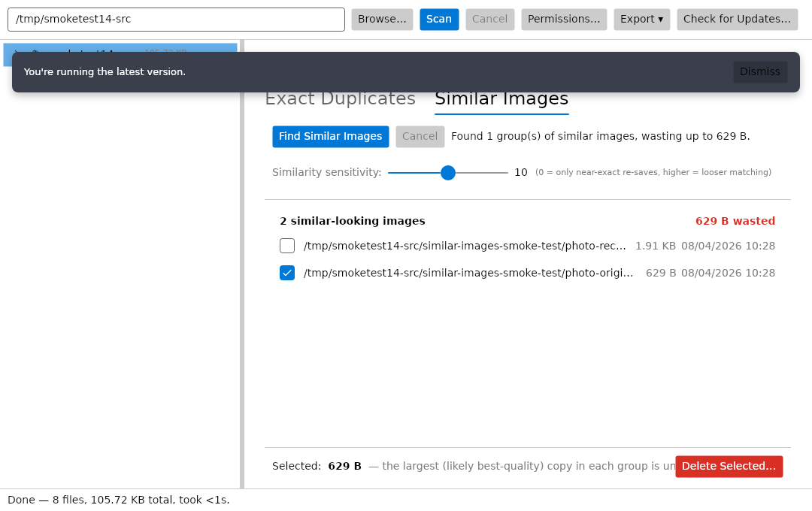Click the photo-rec... file path entry
Image resolution: width=812 pixels, height=511 pixels.
click(x=465, y=246)
